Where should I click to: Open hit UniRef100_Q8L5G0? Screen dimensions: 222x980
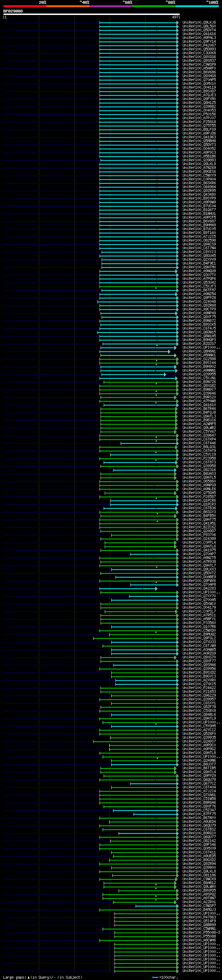199,26
